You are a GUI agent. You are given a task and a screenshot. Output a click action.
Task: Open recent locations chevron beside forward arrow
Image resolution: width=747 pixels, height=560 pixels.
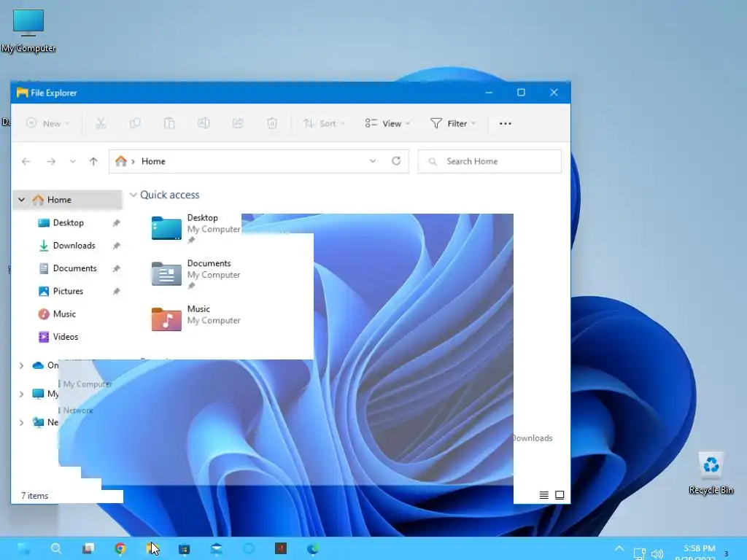pyautogui.click(x=72, y=161)
